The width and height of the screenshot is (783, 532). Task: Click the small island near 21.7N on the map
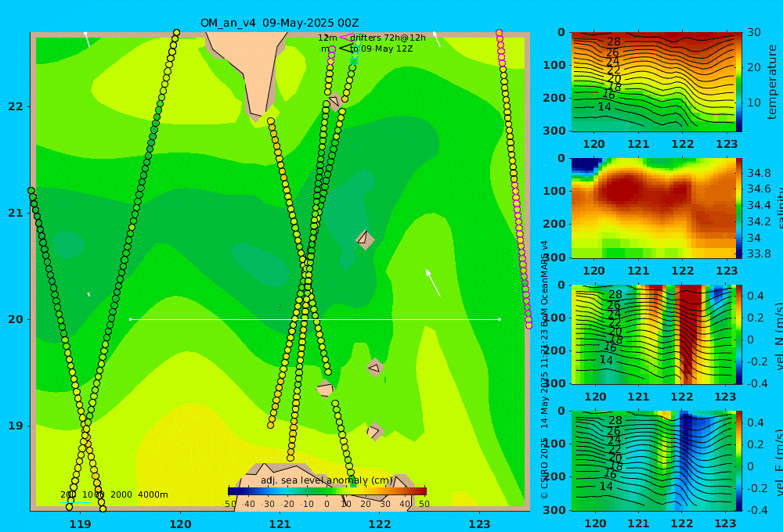[334, 101]
